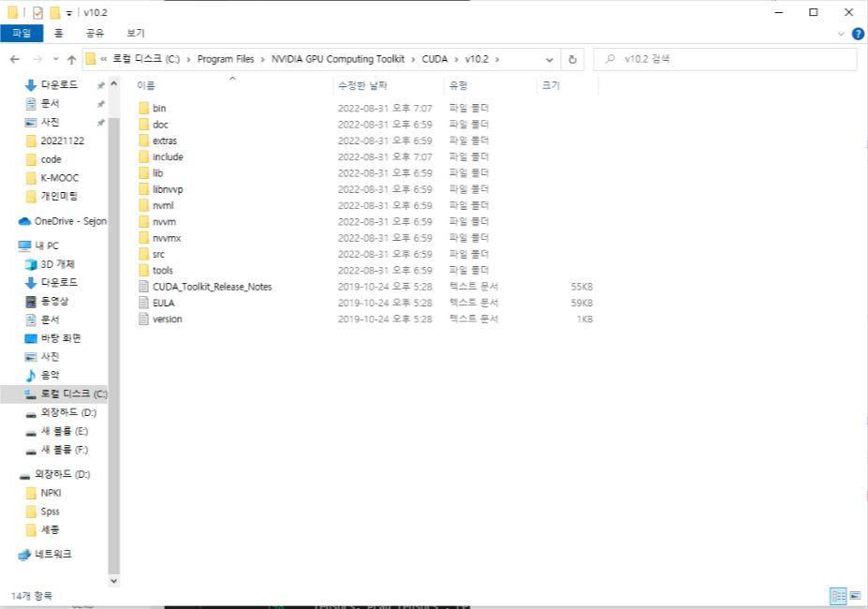Show hidden path levels via double chevron
The width and height of the screenshot is (868, 609).
coord(104,59)
